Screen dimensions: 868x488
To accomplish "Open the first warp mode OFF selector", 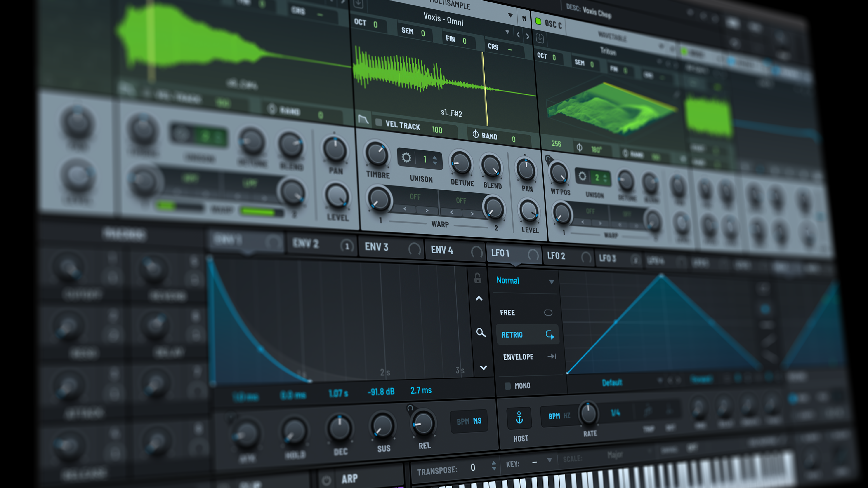I will click(415, 197).
